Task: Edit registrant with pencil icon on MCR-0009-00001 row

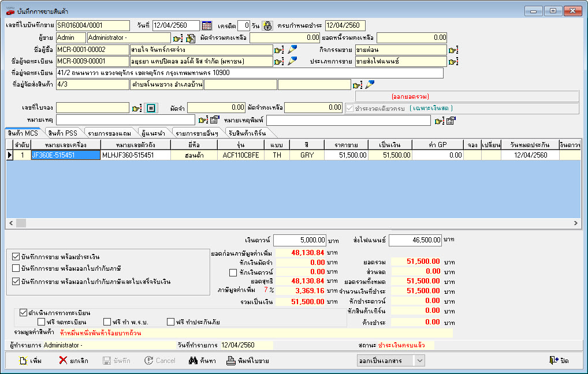Action: tap(292, 61)
